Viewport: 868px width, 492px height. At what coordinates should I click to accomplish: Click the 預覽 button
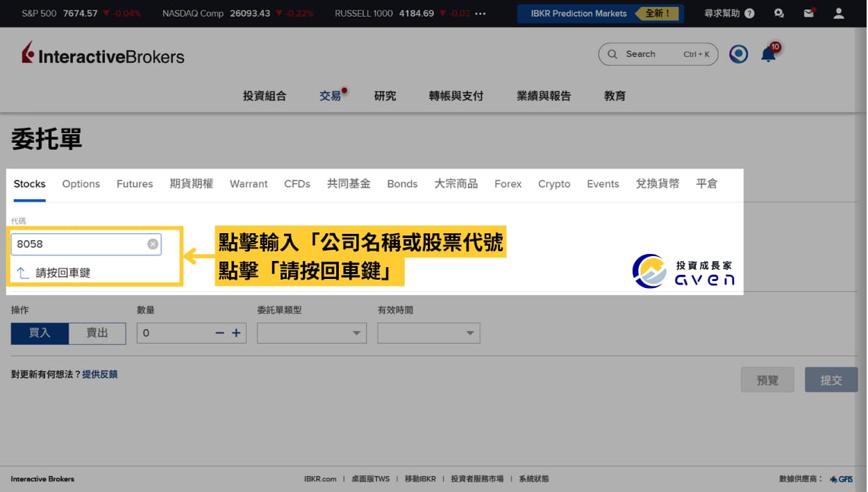pos(767,380)
